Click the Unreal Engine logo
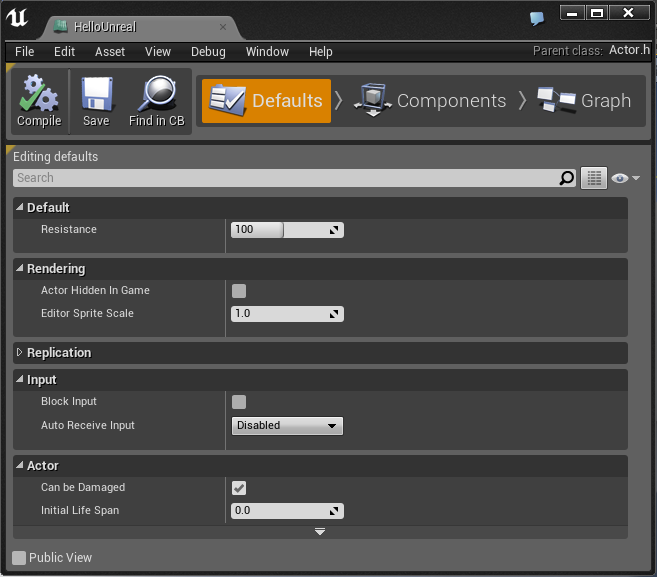 (17, 18)
